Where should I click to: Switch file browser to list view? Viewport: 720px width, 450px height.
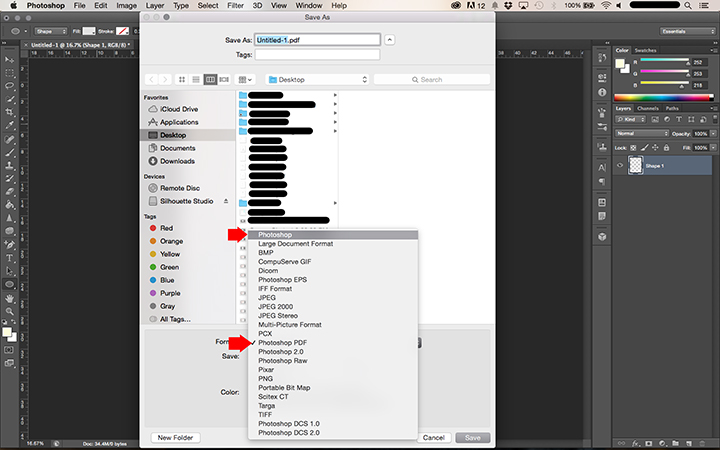click(196, 79)
